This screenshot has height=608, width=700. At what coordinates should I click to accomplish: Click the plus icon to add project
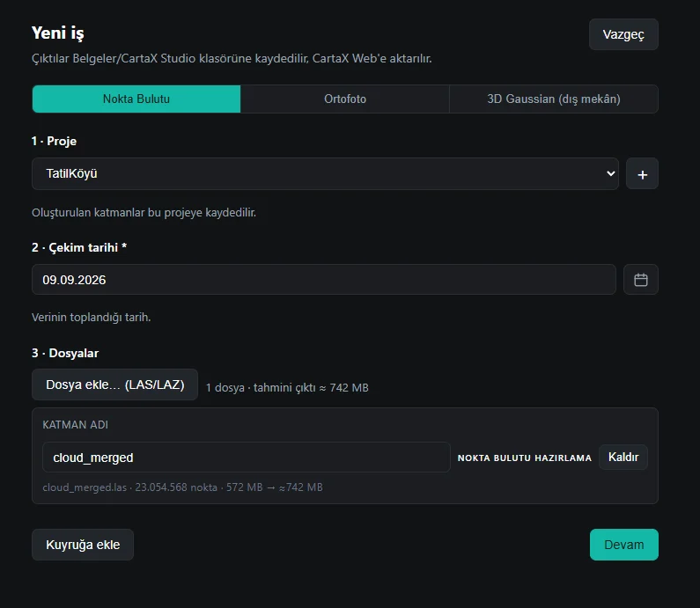[x=642, y=173]
